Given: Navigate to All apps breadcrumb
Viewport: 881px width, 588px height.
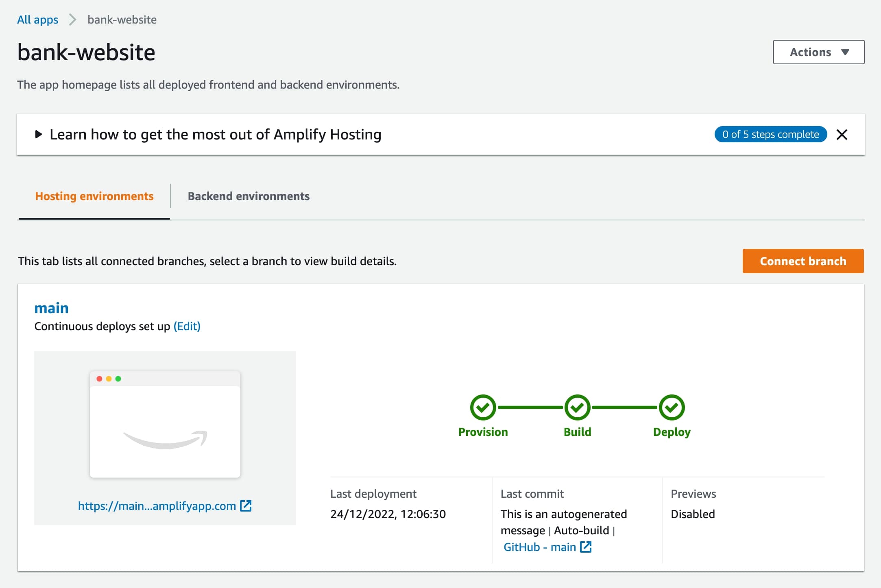Looking at the screenshot, I should click(37, 20).
